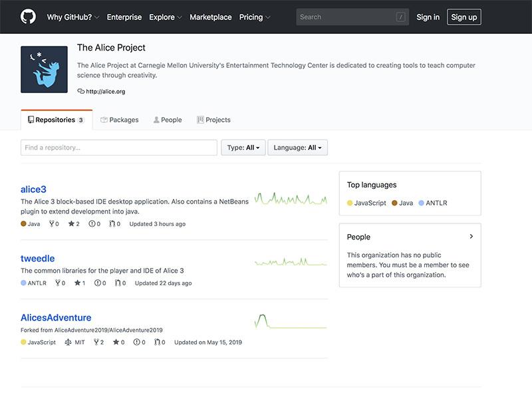Click "Updated 22 days ago" on tweedle
The image size is (532, 399).
tap(163, 283)
